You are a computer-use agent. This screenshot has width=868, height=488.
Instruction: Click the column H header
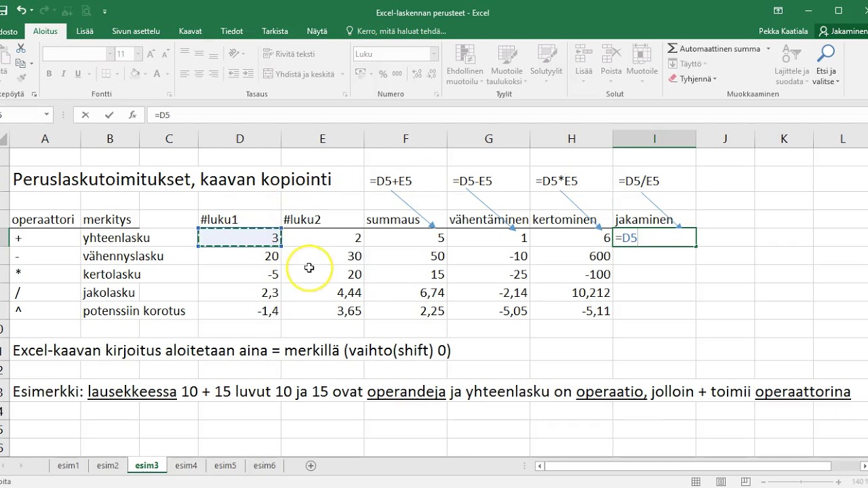[x=572, y=138]
